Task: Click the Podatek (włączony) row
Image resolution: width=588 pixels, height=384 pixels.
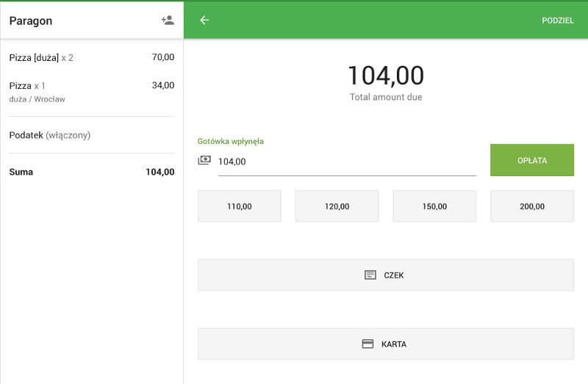Action: click(x=91, y=135)
